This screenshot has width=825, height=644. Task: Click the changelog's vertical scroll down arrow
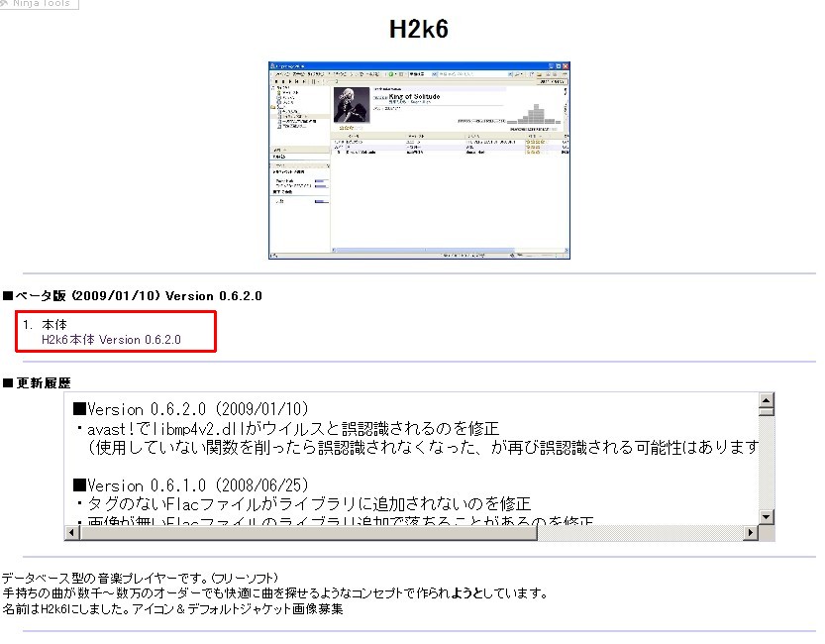767,517
